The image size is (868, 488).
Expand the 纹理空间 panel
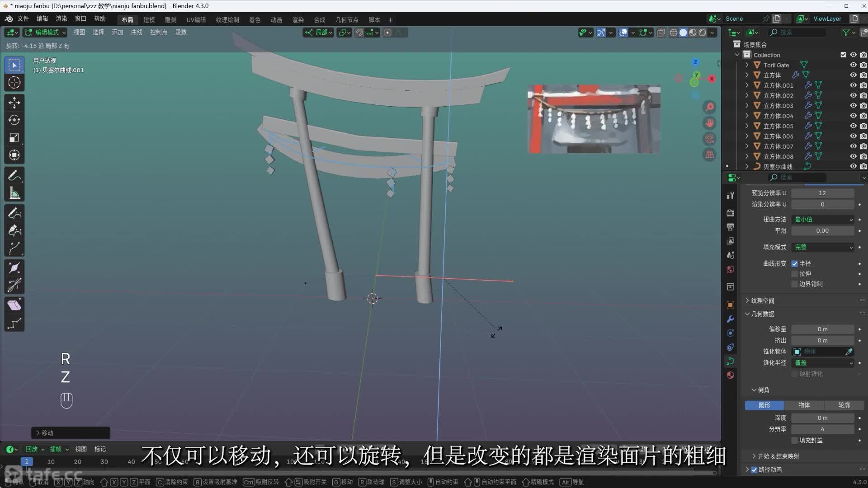(762, 300)
